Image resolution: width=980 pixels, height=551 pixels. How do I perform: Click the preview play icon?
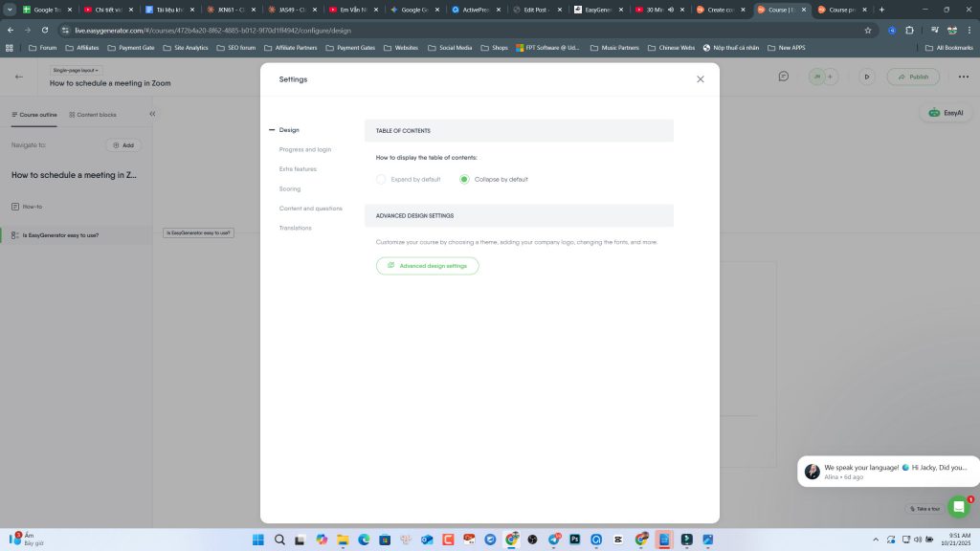pyautogui.click(x=866, y=77)
